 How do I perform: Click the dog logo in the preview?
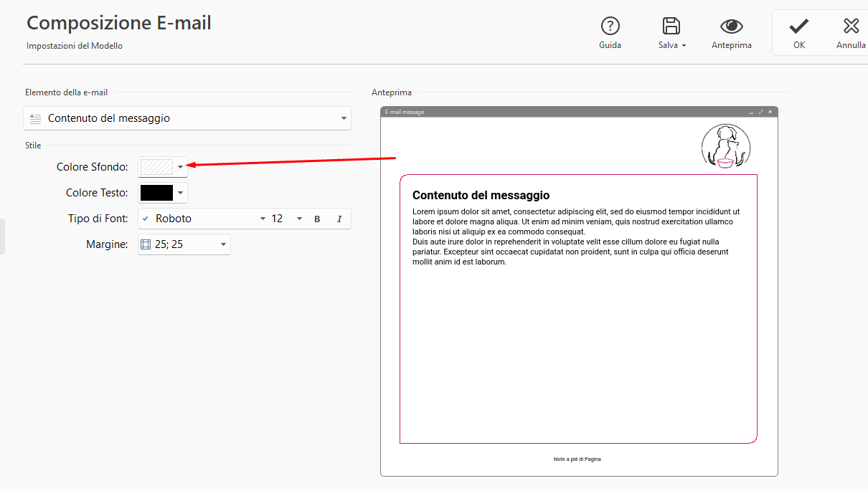[725, 147]
